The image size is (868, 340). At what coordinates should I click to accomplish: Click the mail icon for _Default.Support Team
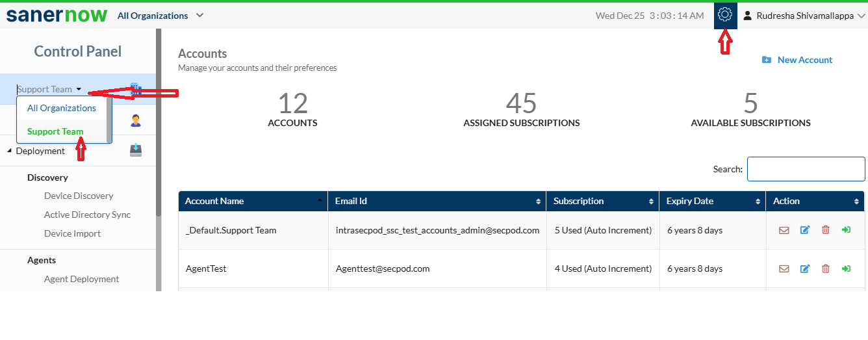(x=784, y=230)
